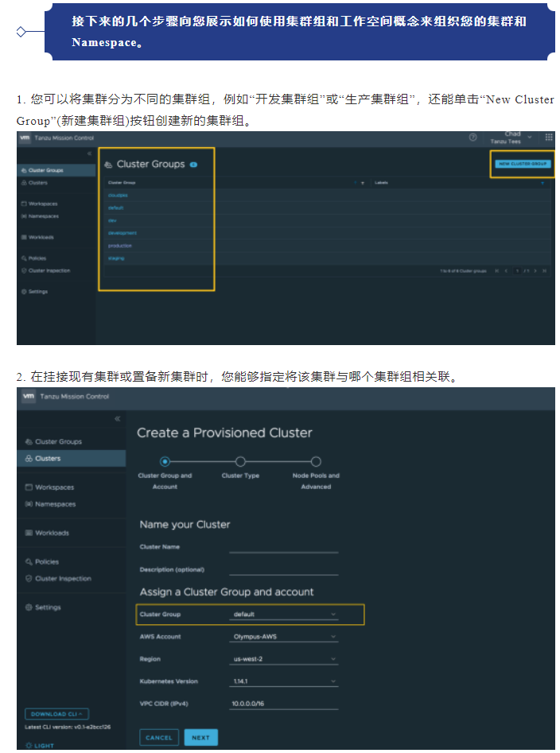Click the Labels column header
Viewport: 560px width, 753px height.
pos(381,183)
